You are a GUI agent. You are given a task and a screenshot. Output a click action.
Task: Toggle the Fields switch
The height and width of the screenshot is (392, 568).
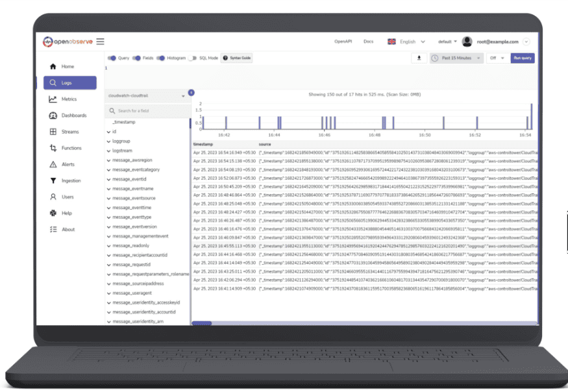pyautogui.click(x=136, y=58)
